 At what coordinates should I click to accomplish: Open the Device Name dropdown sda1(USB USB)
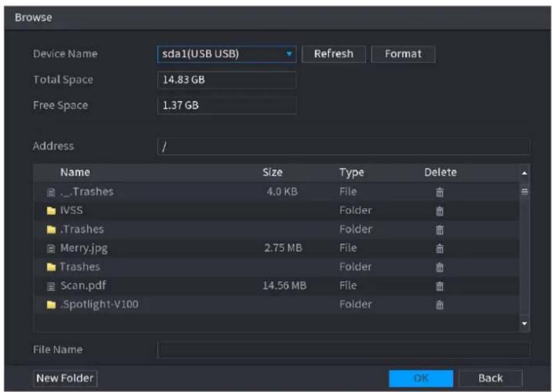(x=227, y=54)
